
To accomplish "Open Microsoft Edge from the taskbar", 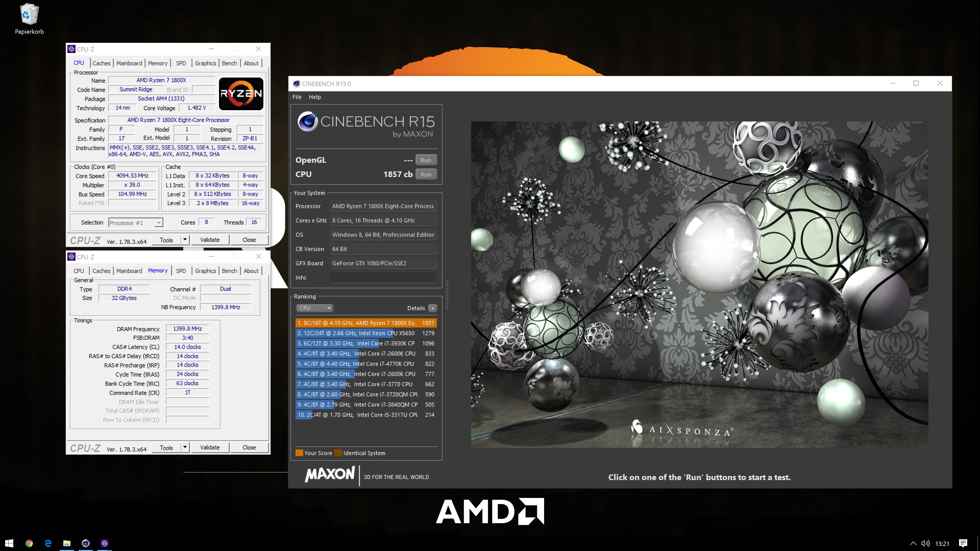I will 48,543.
